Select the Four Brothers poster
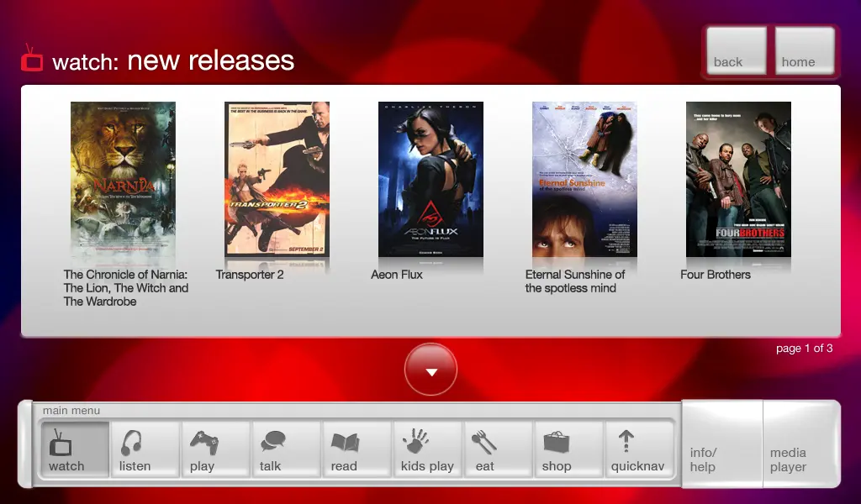 738,179
